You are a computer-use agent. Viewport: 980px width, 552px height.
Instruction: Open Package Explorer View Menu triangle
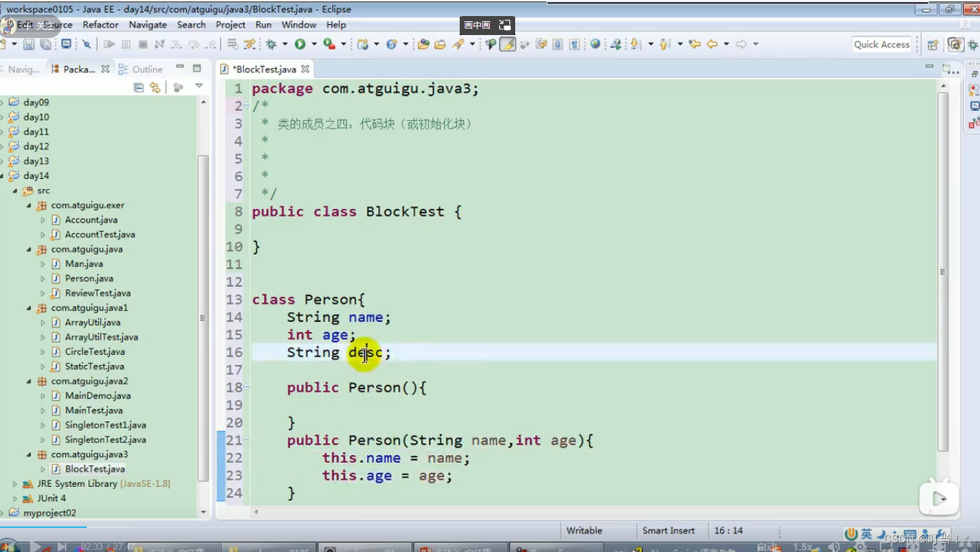[199, 86]
